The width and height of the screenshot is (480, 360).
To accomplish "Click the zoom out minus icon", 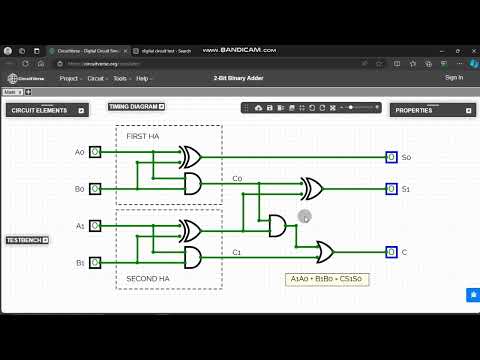I will coord(342,107).
